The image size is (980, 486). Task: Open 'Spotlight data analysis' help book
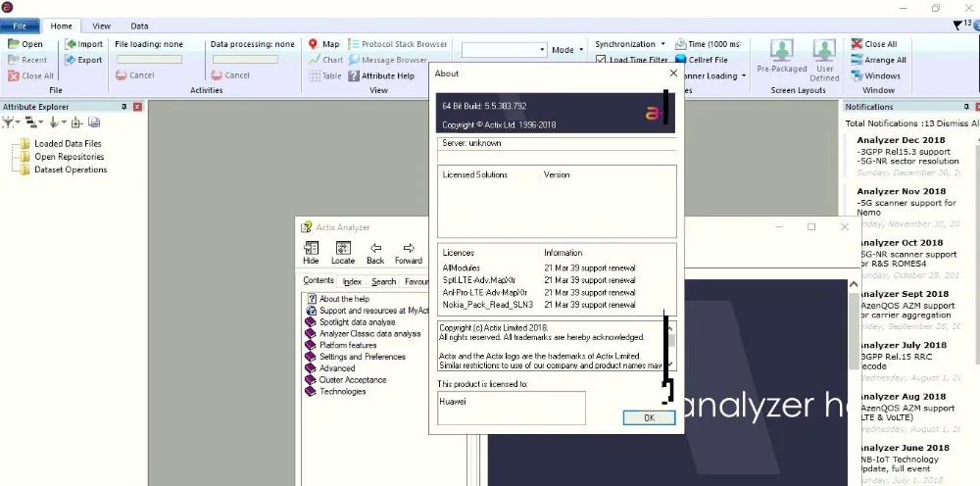[x=351, y=321]
